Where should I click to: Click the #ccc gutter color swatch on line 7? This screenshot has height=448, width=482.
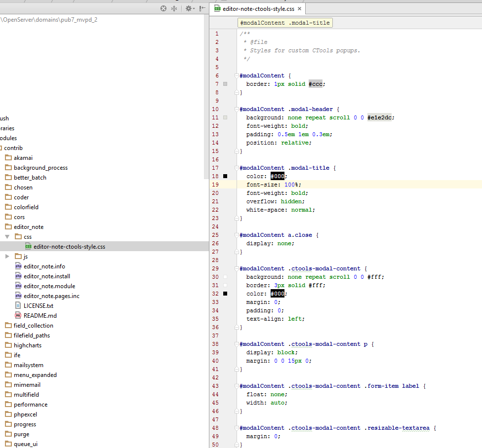click(225, 84)
